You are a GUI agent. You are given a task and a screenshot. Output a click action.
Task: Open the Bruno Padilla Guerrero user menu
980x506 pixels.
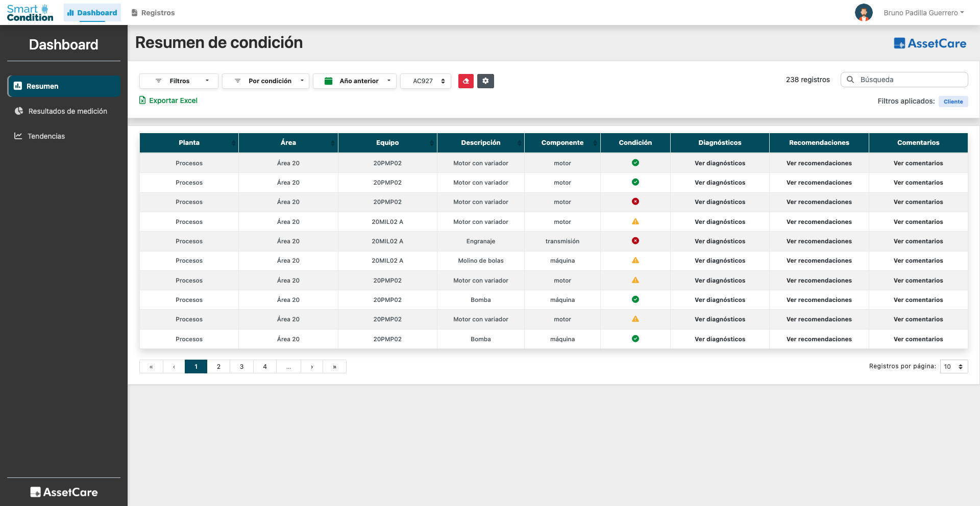click(924, 12)
